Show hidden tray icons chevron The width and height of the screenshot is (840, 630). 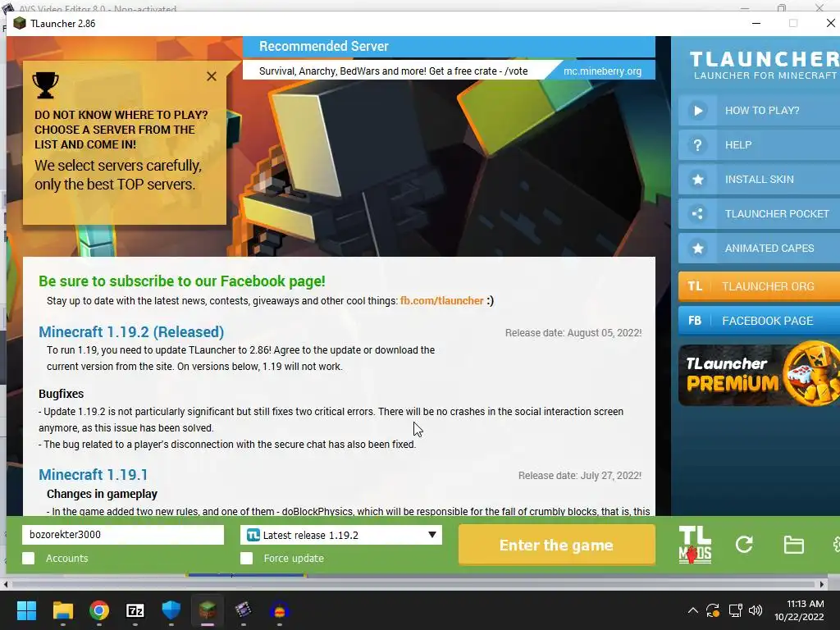click(692, 610)
